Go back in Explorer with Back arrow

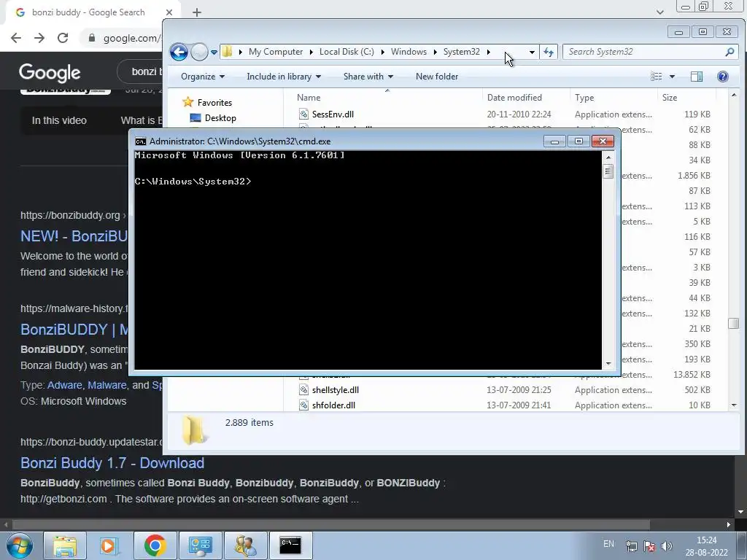tap(179, 52)
